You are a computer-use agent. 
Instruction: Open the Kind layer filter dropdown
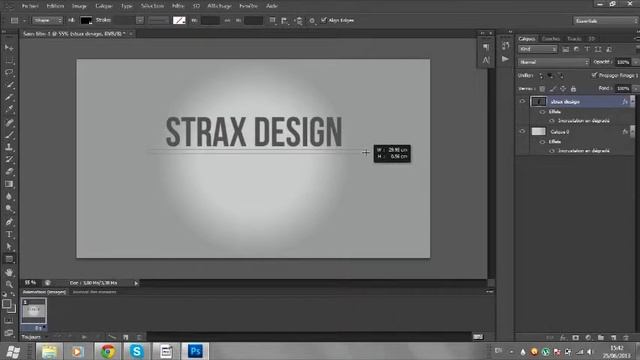tap(538, 49)
